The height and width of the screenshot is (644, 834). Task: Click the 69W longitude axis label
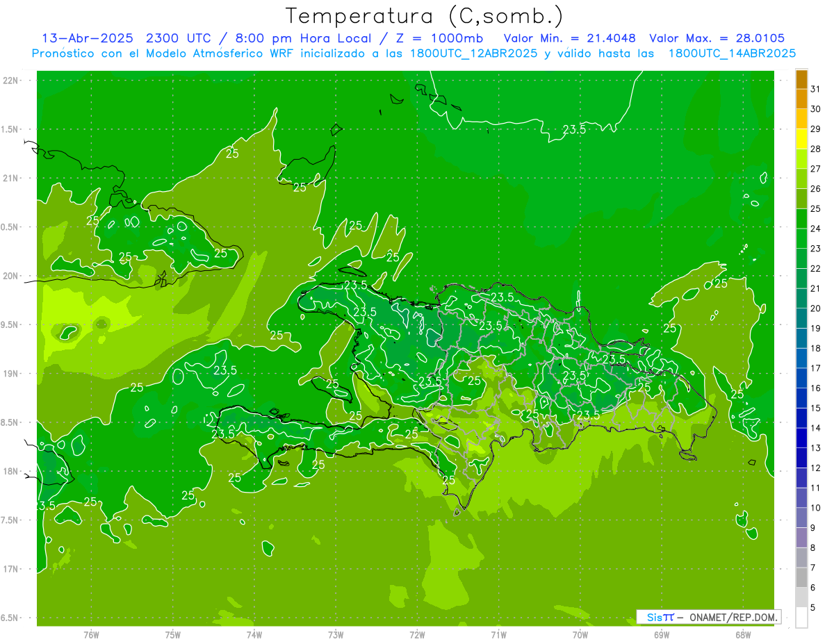tap(662, 635)
